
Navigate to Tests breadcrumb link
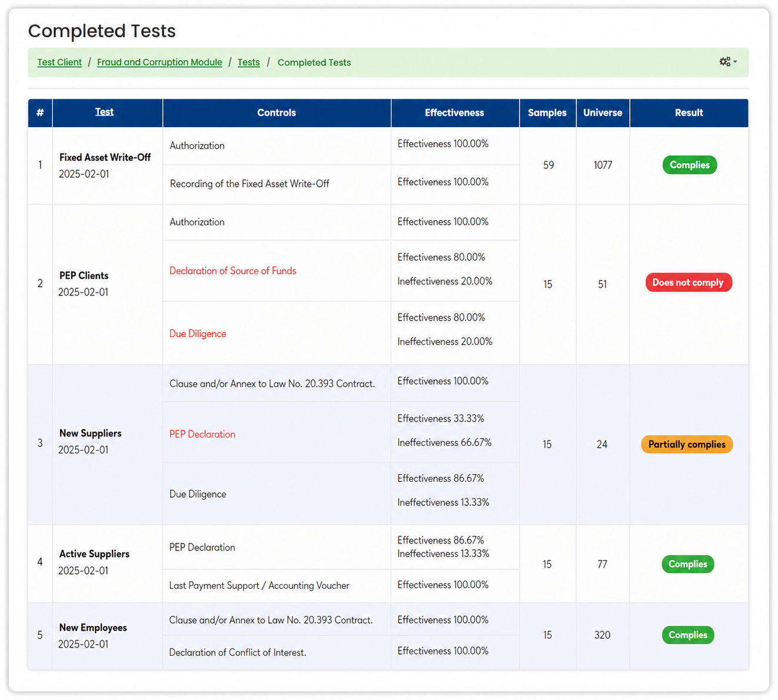248,62
